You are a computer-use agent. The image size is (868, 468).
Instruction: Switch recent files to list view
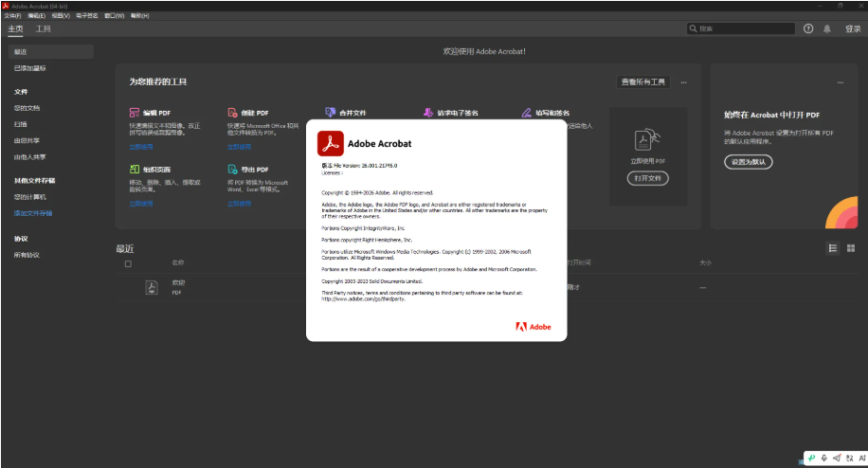[x=833, y=248]
